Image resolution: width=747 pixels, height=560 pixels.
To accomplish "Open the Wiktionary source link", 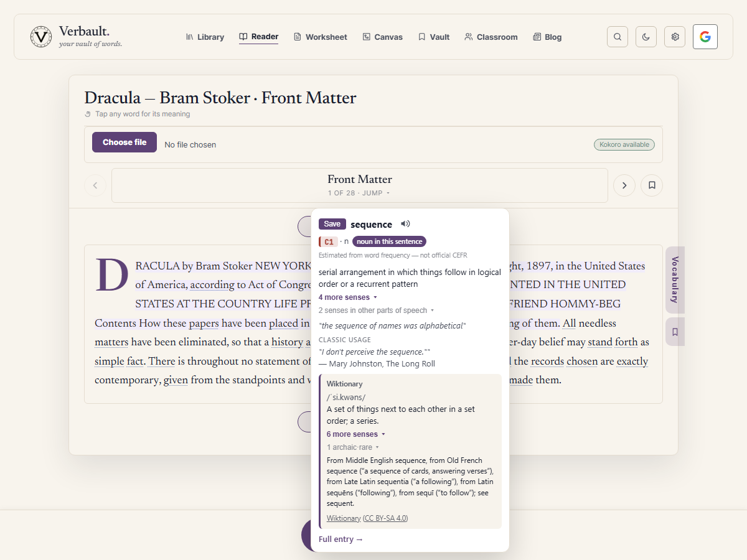I will point(344,518).
